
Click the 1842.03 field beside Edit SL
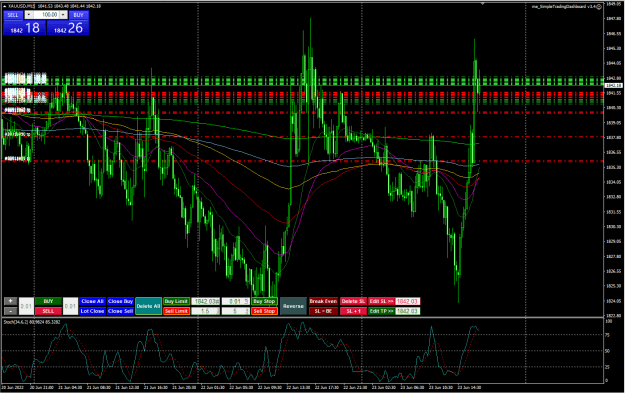click(x=407, y=301)
